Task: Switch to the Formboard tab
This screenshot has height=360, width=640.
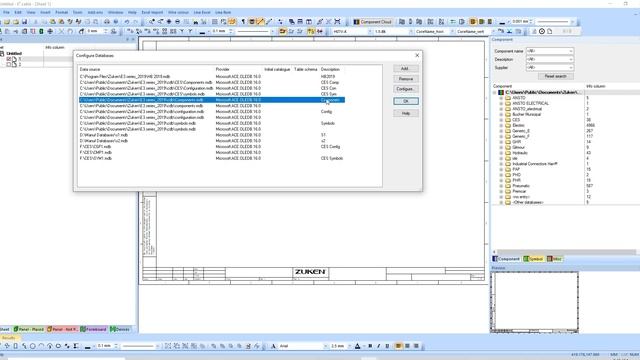Action: 93,329
